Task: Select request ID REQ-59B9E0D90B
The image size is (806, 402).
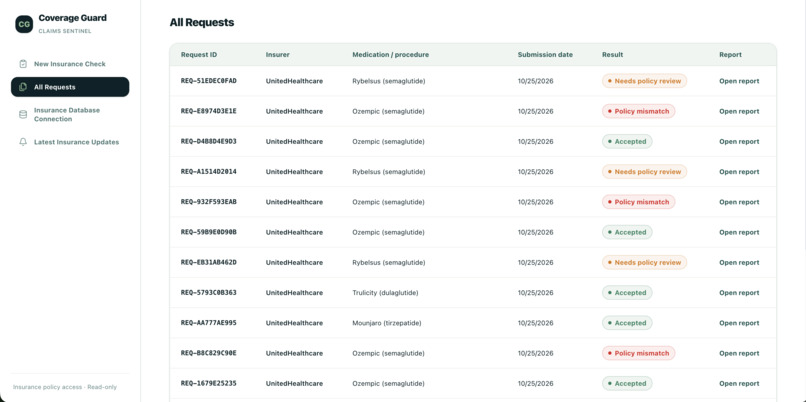Action: click(x=209, y=232)
